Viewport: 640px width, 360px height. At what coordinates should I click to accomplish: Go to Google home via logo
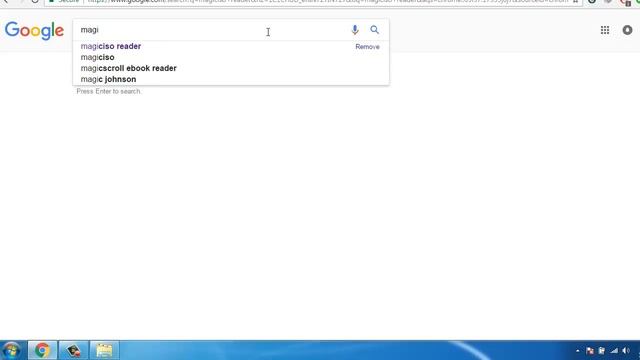[34, 31]
